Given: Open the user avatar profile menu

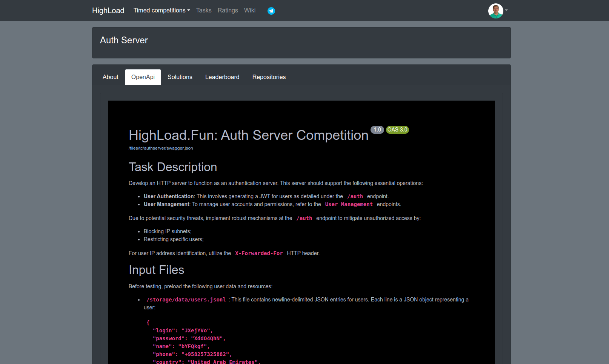Looking at the screenshot, I should pos(498,11).
